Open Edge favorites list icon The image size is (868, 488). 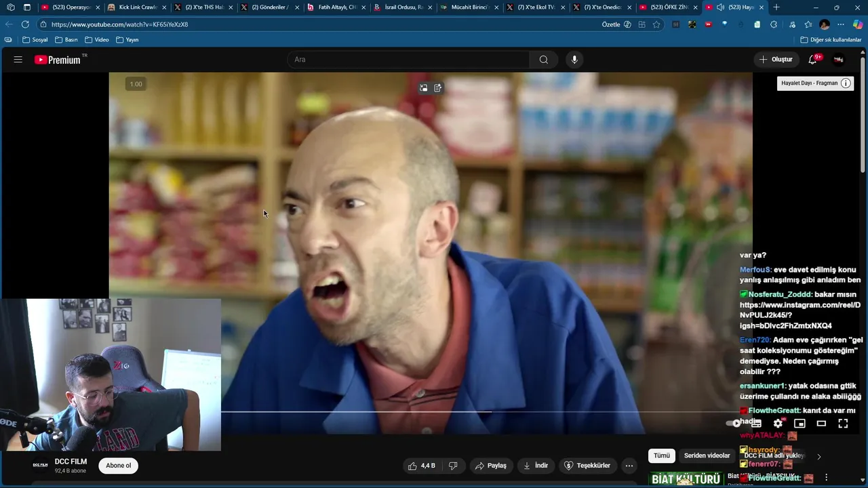point(808,24)
